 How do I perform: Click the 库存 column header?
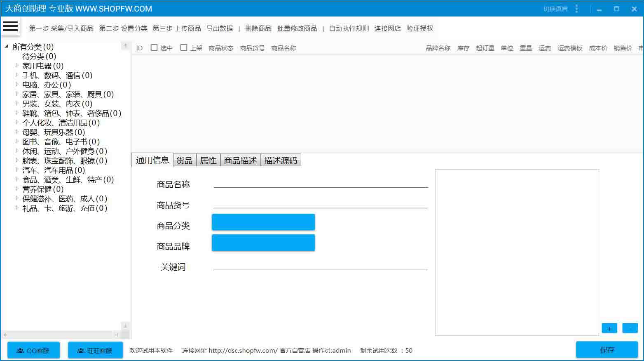(x=463, y=48)
